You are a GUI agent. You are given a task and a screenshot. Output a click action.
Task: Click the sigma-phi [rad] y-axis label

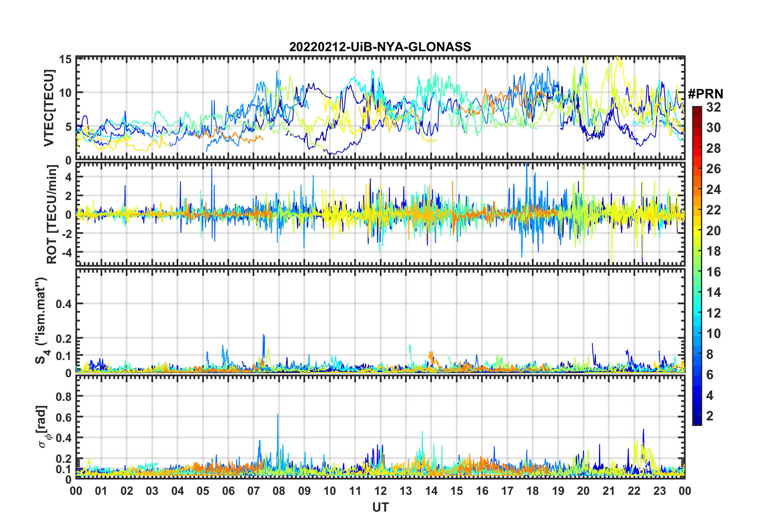[43, 427]
